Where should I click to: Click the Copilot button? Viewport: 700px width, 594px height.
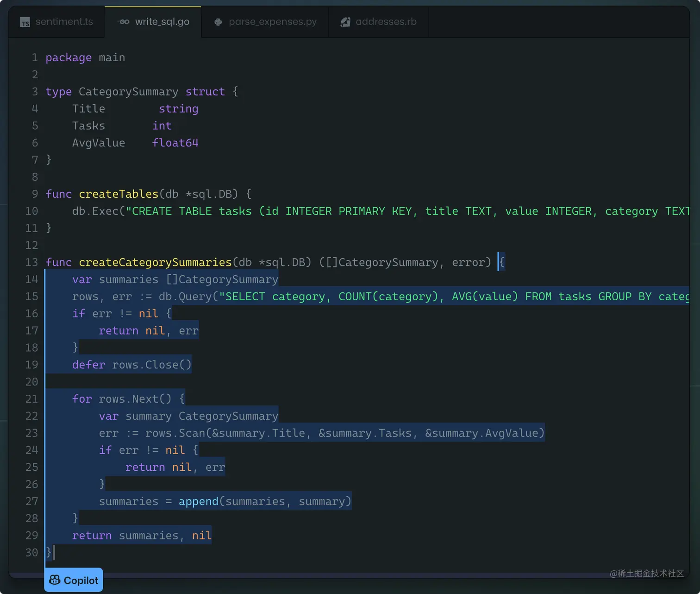coord(74,580)
